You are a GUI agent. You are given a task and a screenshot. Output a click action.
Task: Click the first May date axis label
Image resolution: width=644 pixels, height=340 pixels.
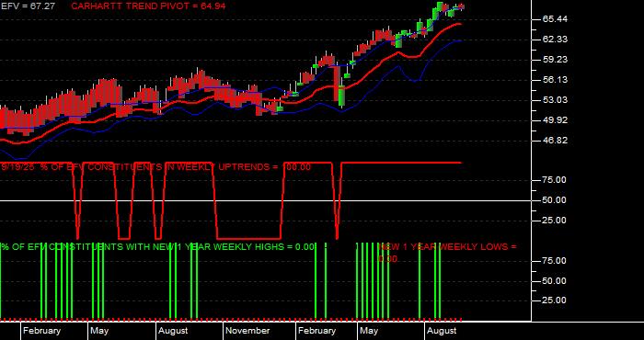click(99, 331)
